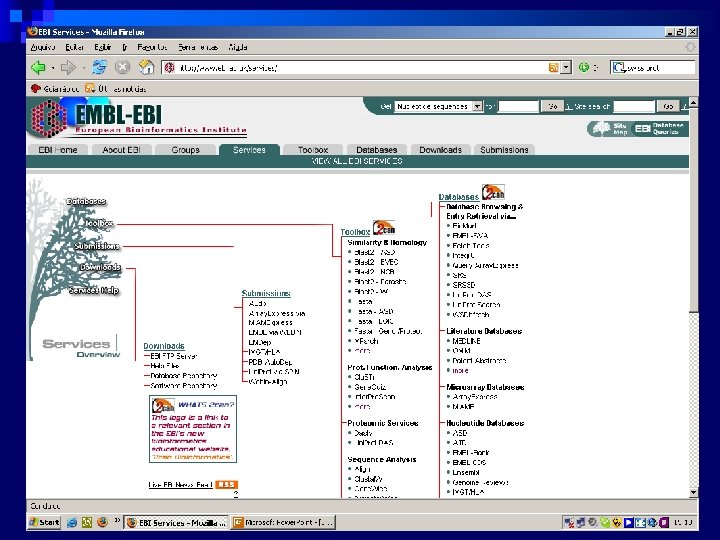This screenshot has width=720, height=540.
Task: Click the Firefox quick launch icon in taskbar
Action: tap(102, 522)
